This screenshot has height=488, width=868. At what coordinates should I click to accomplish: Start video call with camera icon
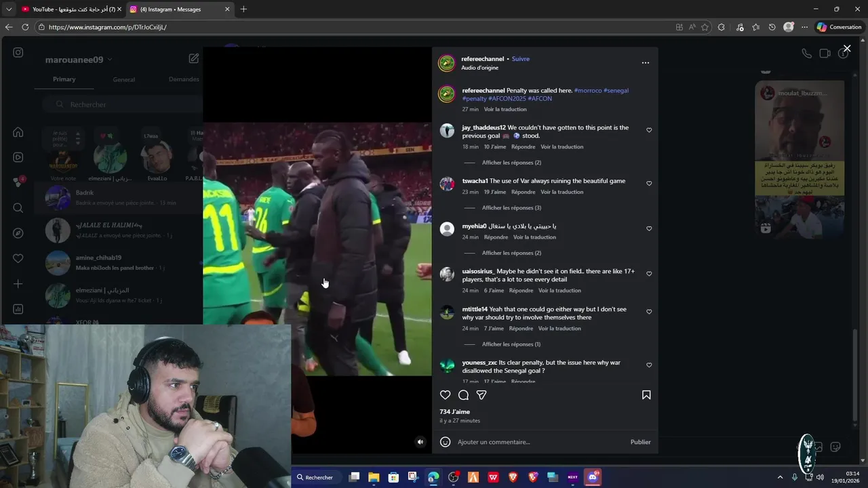(825, 54)
